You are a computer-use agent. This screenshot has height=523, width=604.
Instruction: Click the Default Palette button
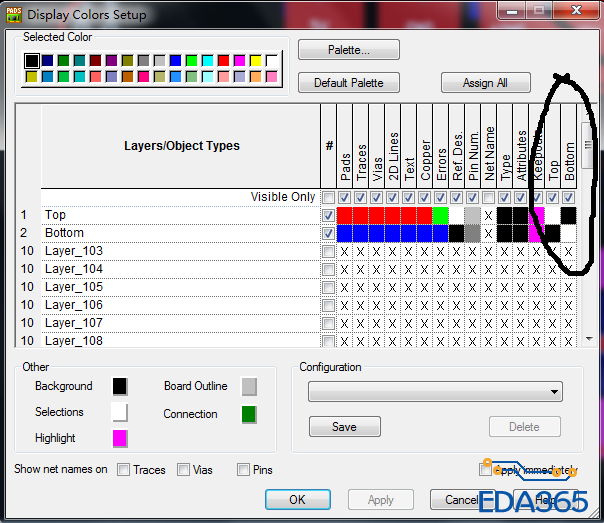tap(349, 83)
